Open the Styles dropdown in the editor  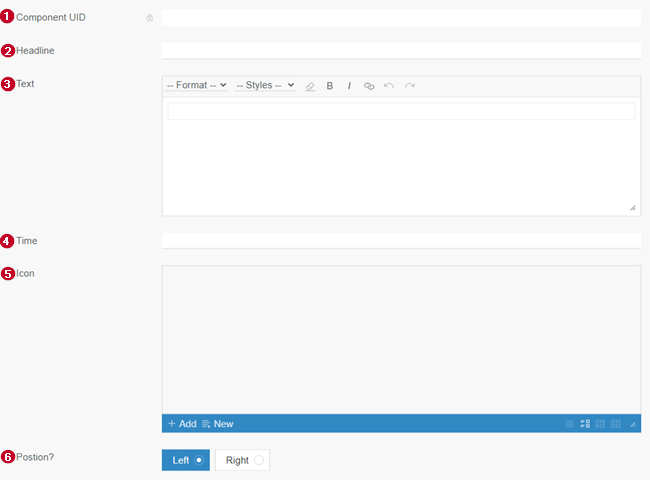click(265, 85)
